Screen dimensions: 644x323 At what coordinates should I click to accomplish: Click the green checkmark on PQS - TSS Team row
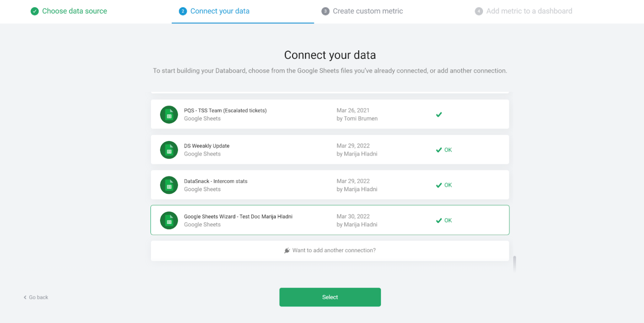click(x=439, y=114)
